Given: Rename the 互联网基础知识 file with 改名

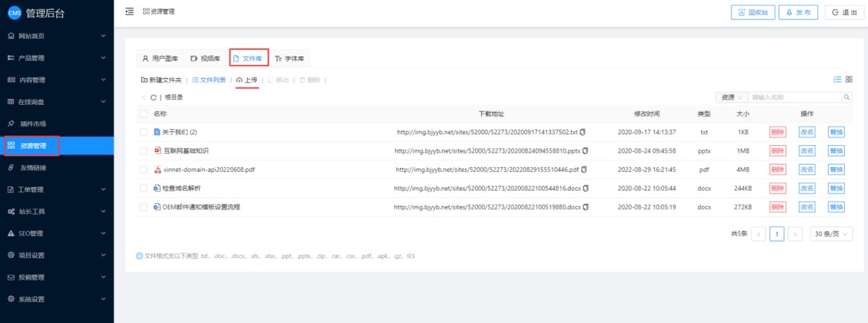Looking at the screenshot, I should click(x=807, y=151).
